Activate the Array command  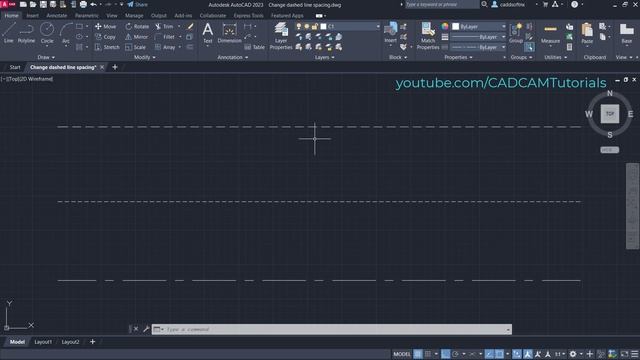165,47
